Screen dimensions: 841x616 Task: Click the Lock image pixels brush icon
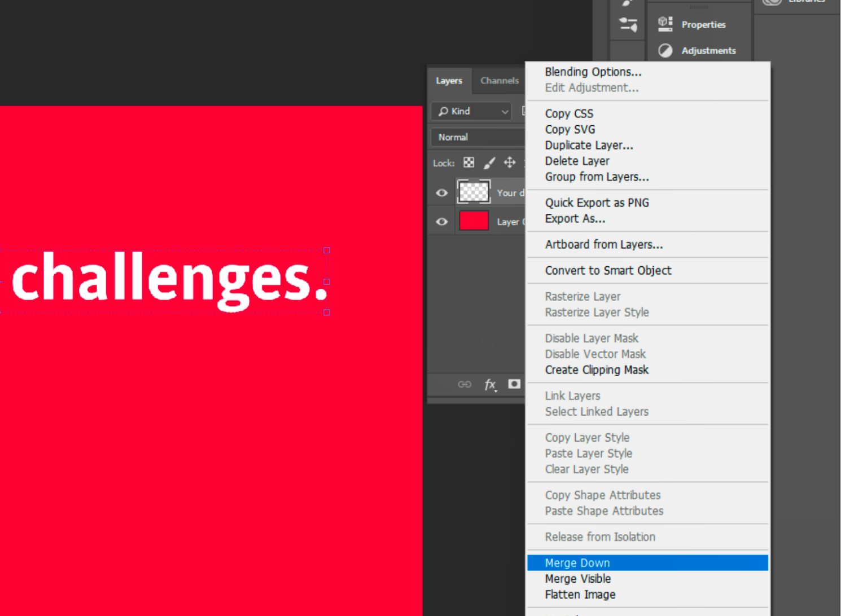coord(489,162)
